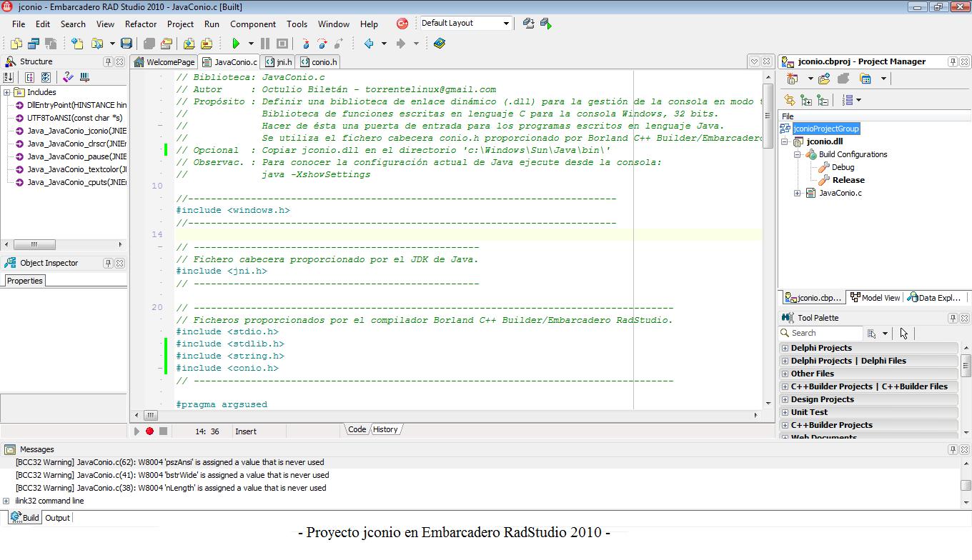Close the Structure panel
This screenshot has height=560, width=972.
point(120,61)
